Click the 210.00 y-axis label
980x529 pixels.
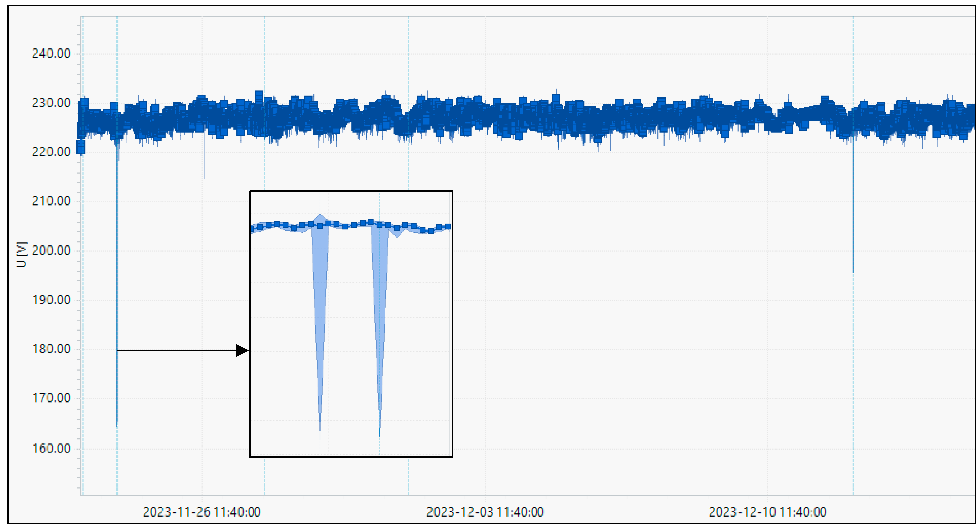tap(51, 201)
